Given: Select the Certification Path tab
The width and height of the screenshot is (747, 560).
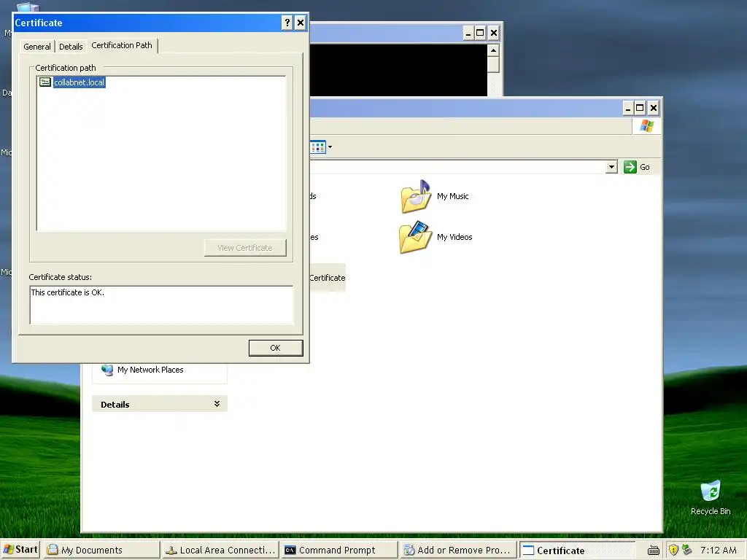Looking at the screenshot, I should pos(122,45).
